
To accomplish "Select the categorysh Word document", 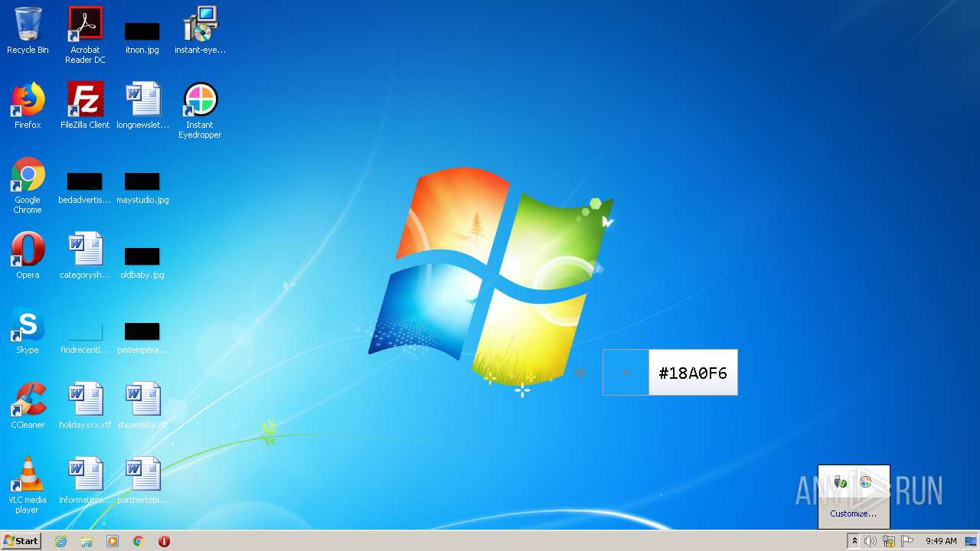I will tap(85, 256).
